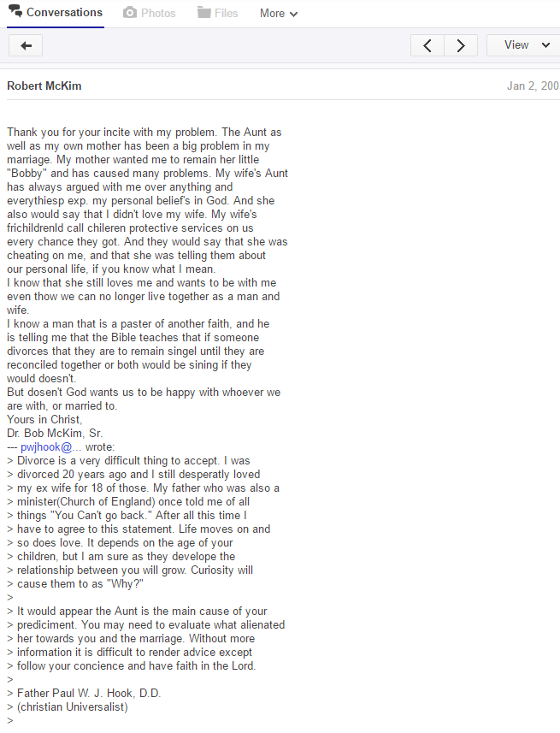
Task: Switch to the Conversations tab label
Action: pyautogui.click(x=64, y=12)
